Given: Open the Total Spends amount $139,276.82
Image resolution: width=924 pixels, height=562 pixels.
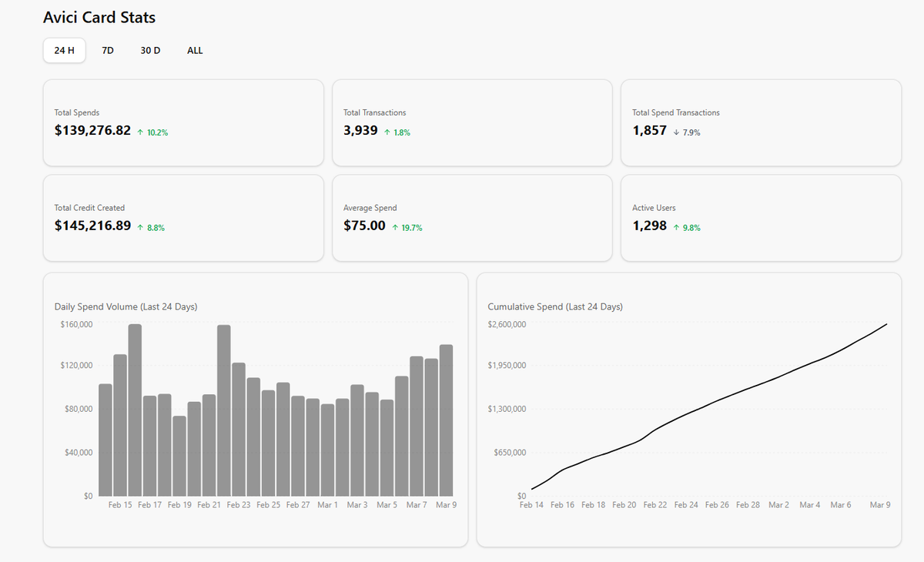Looking at the screenshot, I should click(x=92, y=131).
